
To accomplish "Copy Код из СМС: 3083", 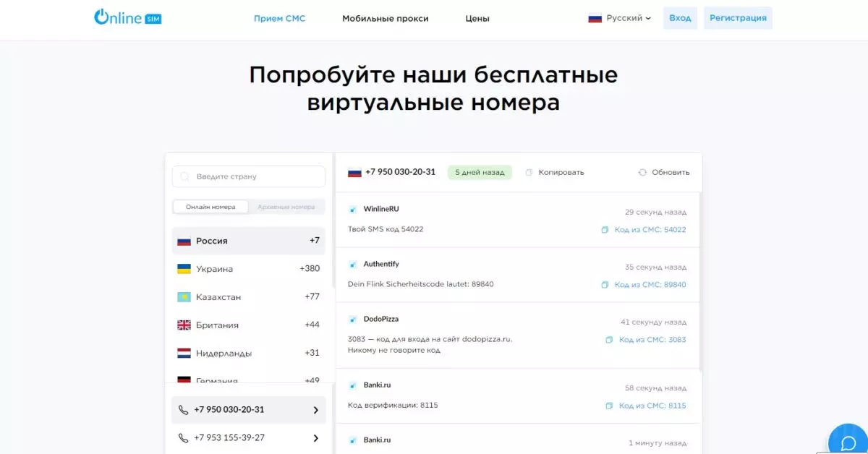I will click(652, 340).
